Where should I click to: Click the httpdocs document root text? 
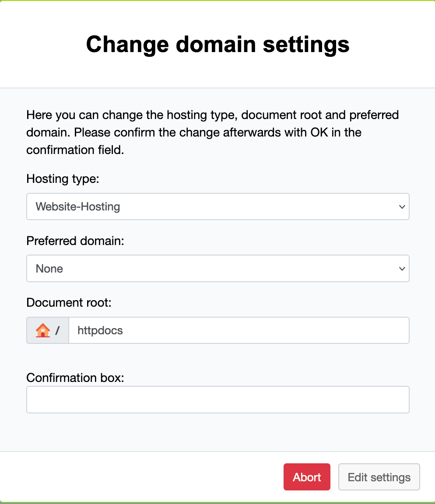click(x=99, y=330)
